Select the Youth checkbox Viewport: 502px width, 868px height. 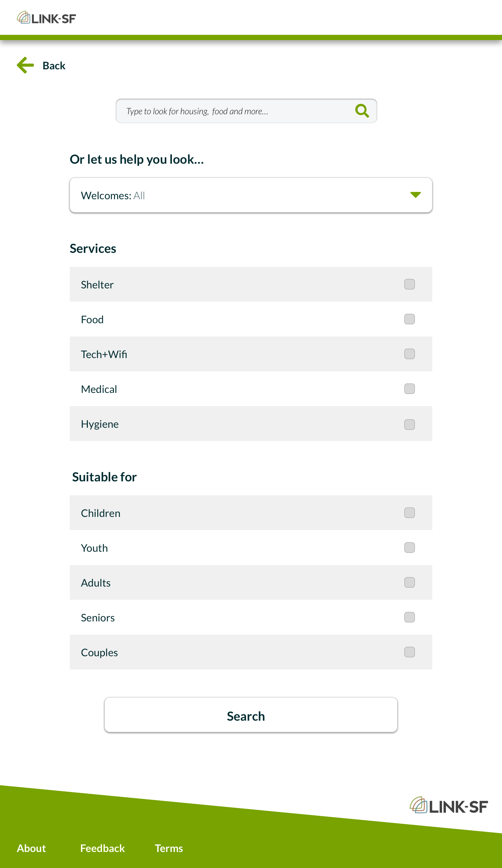point(410,548)
